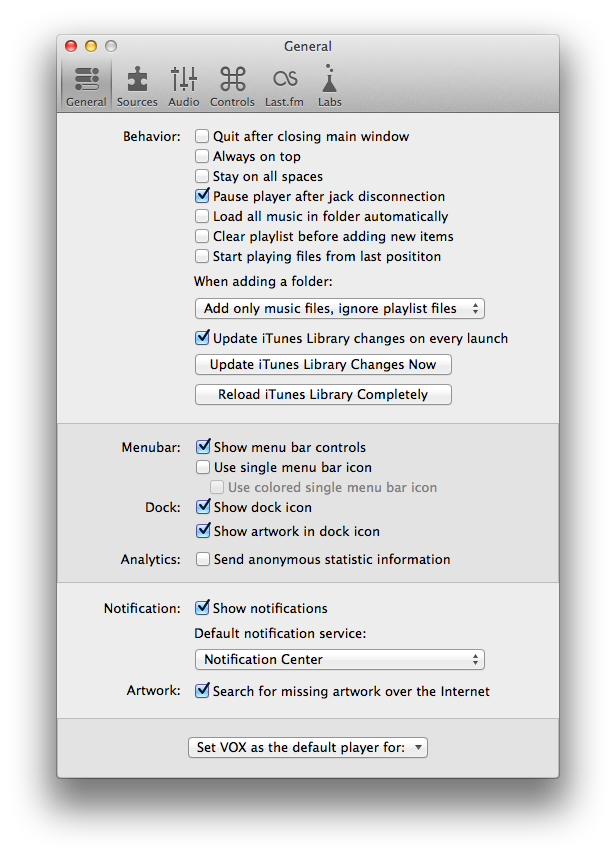
Task: Enable the Always on top checkbox
Action: 202,157
